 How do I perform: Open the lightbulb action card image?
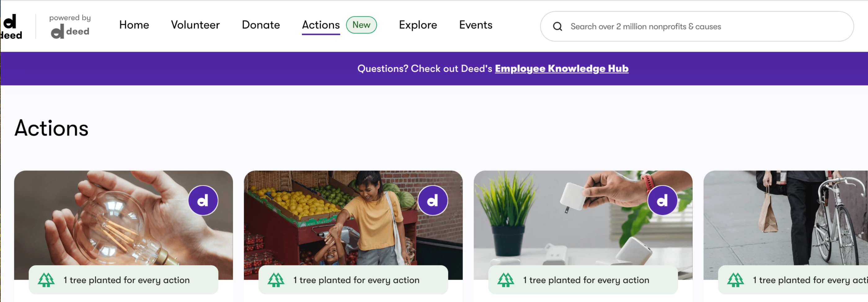123,225
